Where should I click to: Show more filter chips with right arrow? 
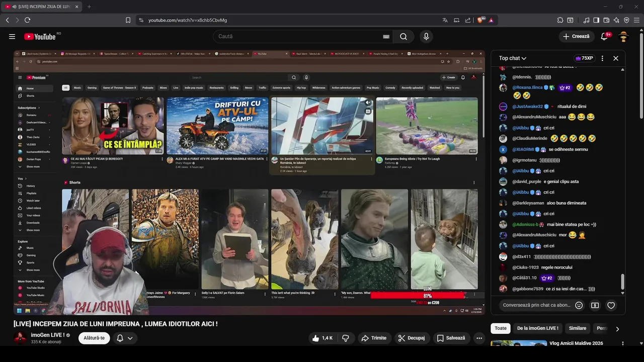pos(617,329)
